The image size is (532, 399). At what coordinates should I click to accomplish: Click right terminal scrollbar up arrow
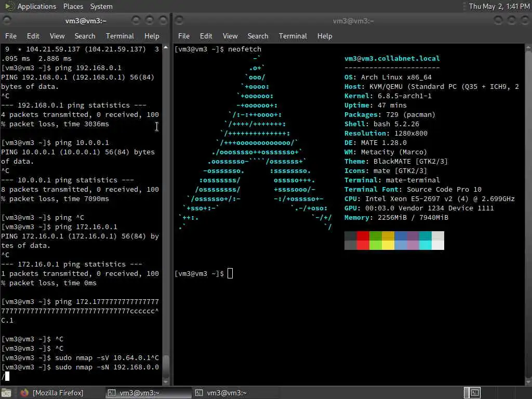[528, 48]
